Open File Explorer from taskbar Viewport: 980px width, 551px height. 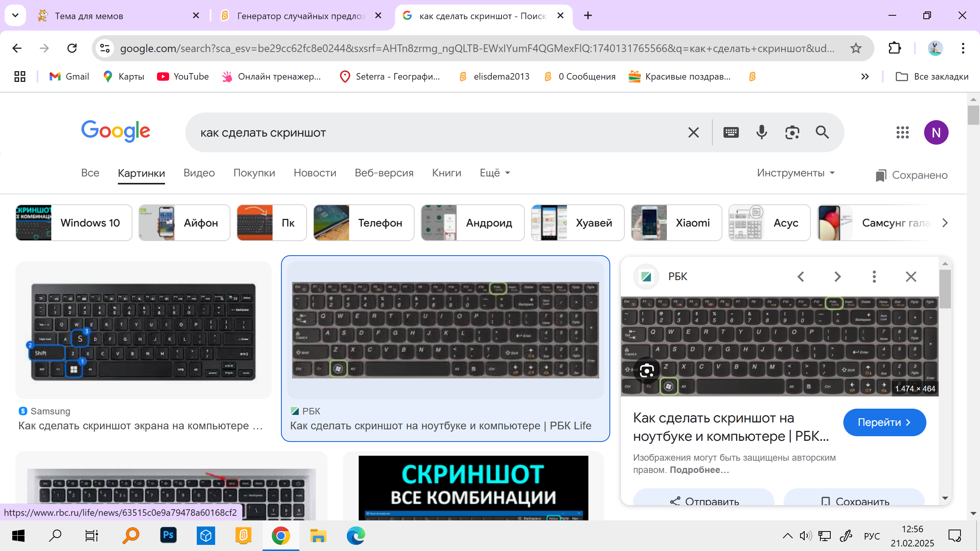318,536
